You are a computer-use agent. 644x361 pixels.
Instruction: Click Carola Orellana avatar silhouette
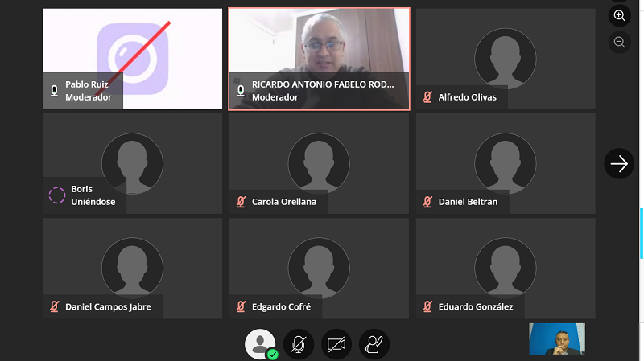pyautogui.click(x=319, y=163)
